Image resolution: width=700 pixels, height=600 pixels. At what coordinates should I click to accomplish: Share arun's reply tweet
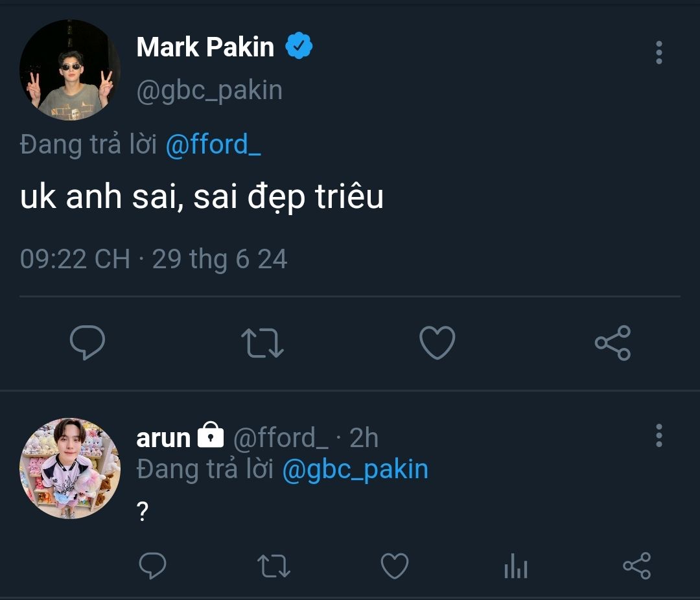pos(636,566)
